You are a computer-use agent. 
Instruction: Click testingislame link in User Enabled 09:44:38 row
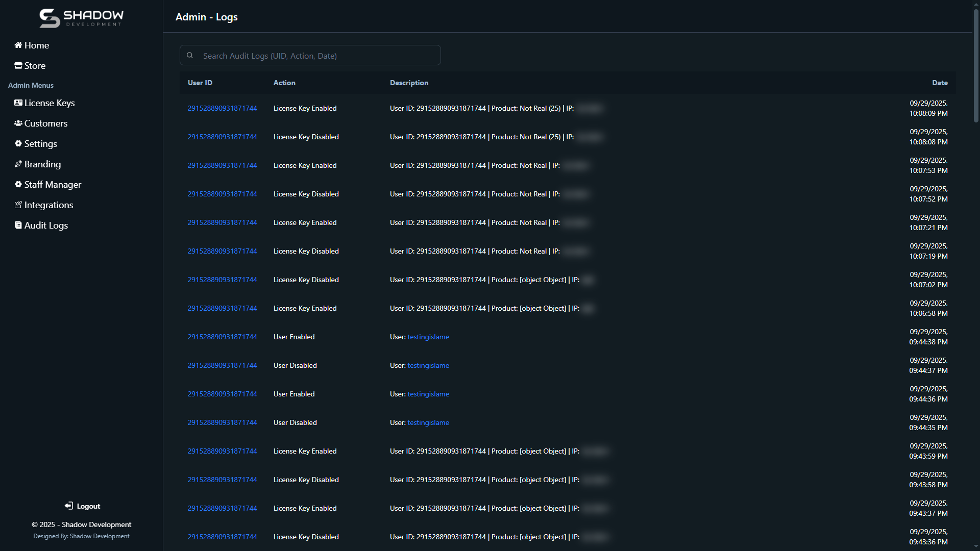point(428,337)
